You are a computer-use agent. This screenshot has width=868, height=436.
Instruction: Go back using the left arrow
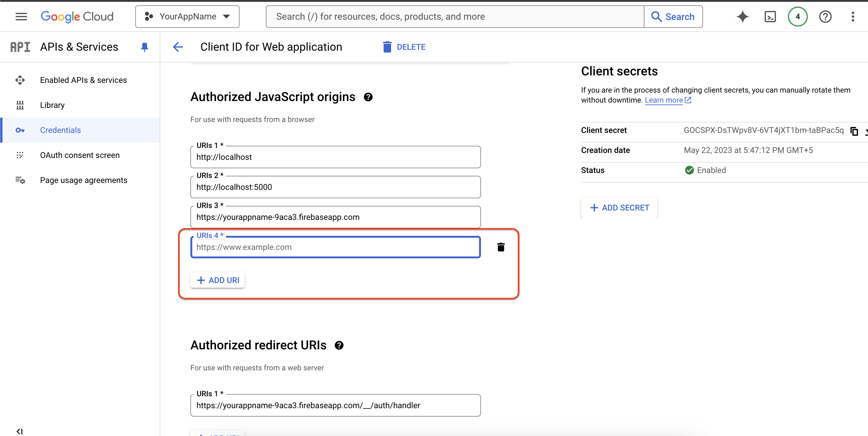[178, 47]
